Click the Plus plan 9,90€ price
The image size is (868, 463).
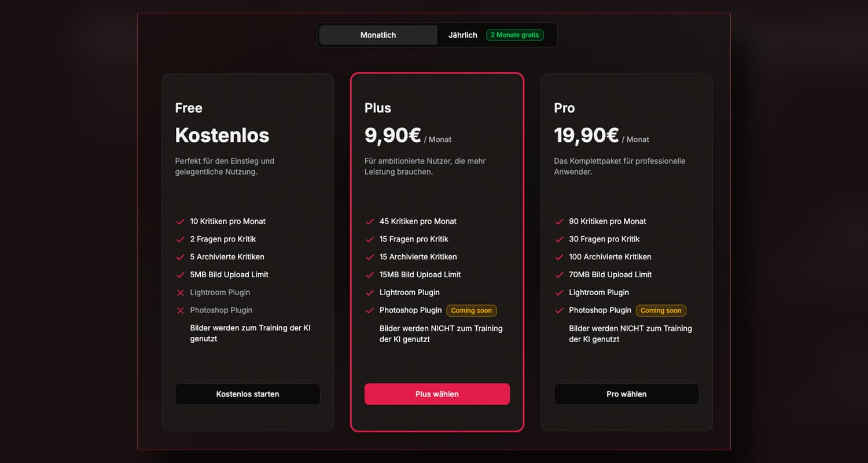(x=392, y=135)
